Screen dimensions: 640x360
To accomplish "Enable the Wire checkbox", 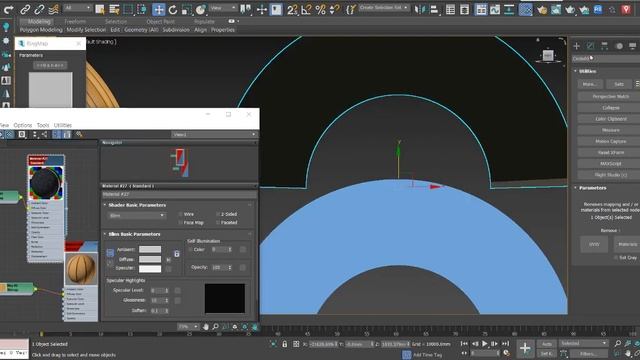I will click(180, 214).
